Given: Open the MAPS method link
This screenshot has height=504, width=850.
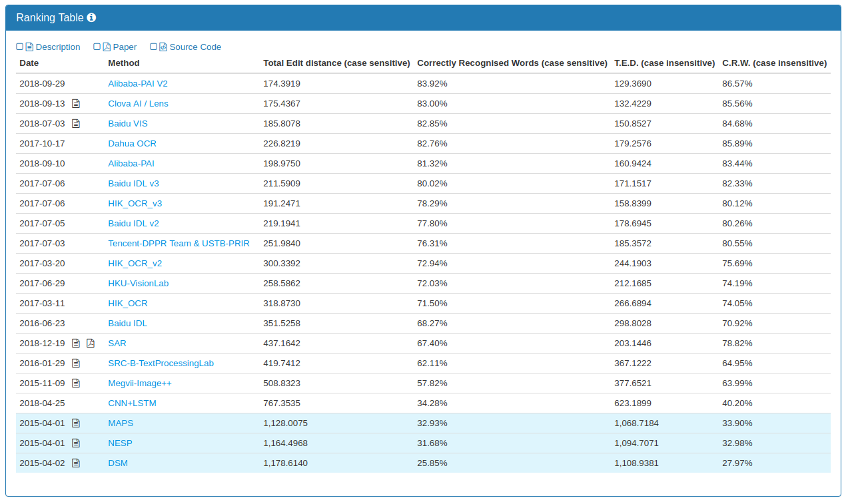Looking at the screenshot, I should click(x=121, y=423).
